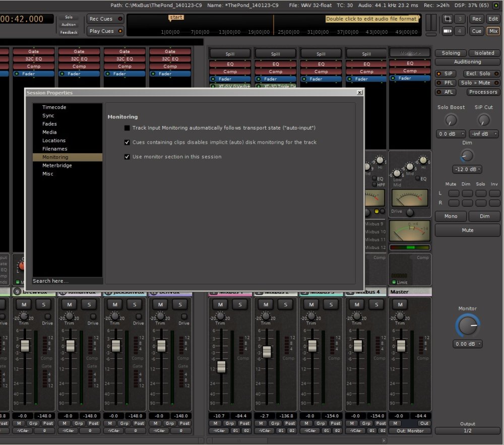Enable the auto-input track monitoring checkbox
This screenshot has width=504, height=445.
point(127,128)
